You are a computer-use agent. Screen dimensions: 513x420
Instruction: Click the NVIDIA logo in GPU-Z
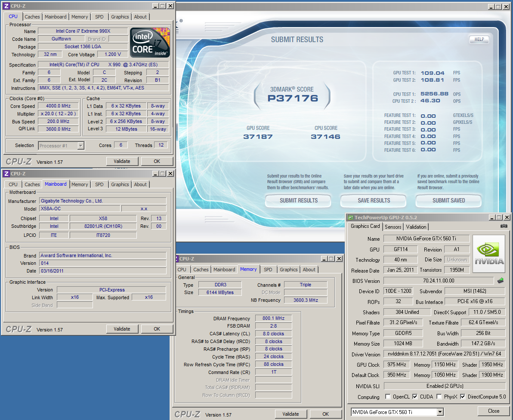coord(489,254)
